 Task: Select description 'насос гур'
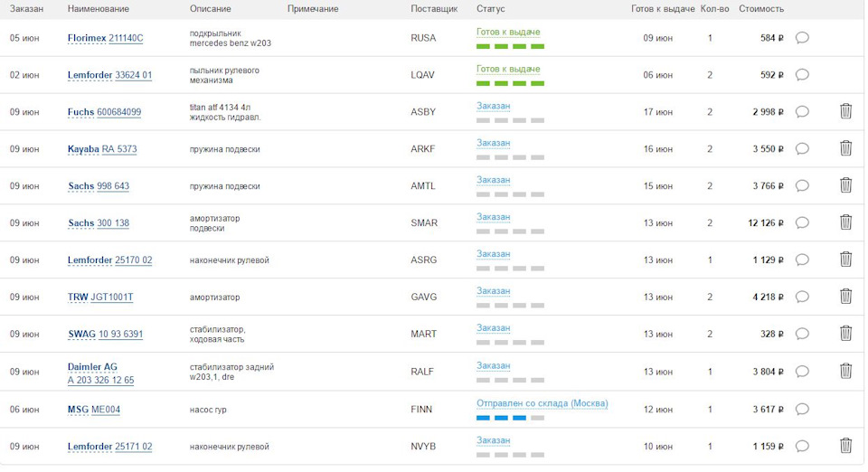coord(208,410)
